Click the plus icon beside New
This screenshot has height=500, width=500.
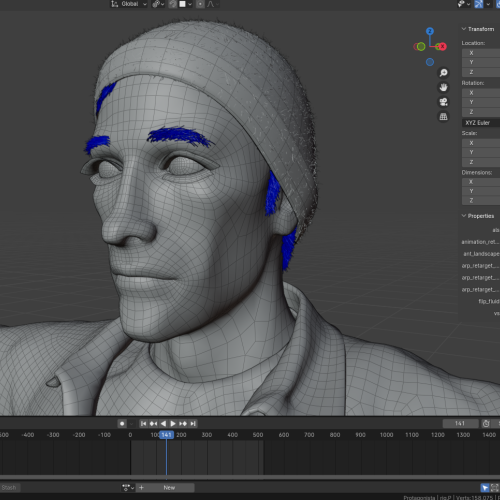141,488
